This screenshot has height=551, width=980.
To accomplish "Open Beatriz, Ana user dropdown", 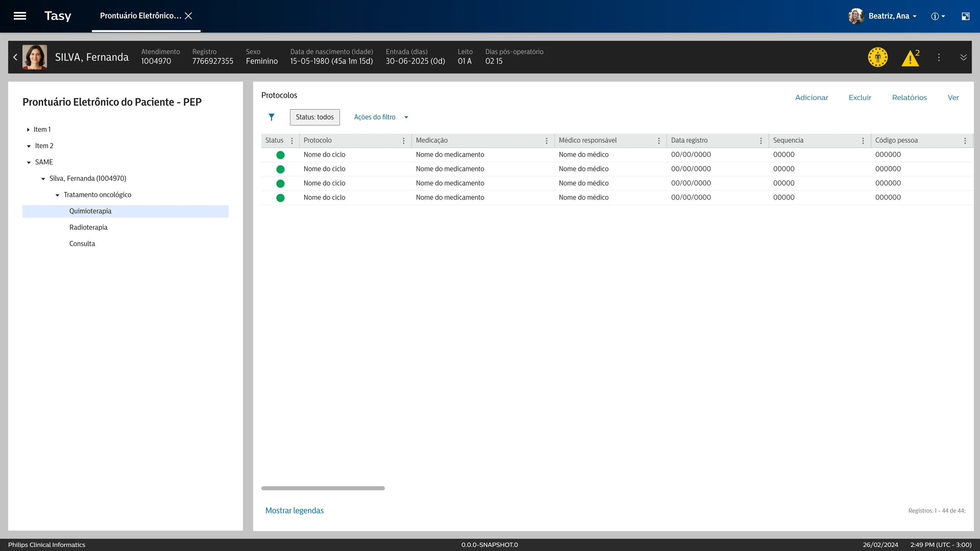I will (x=883, y=16).
